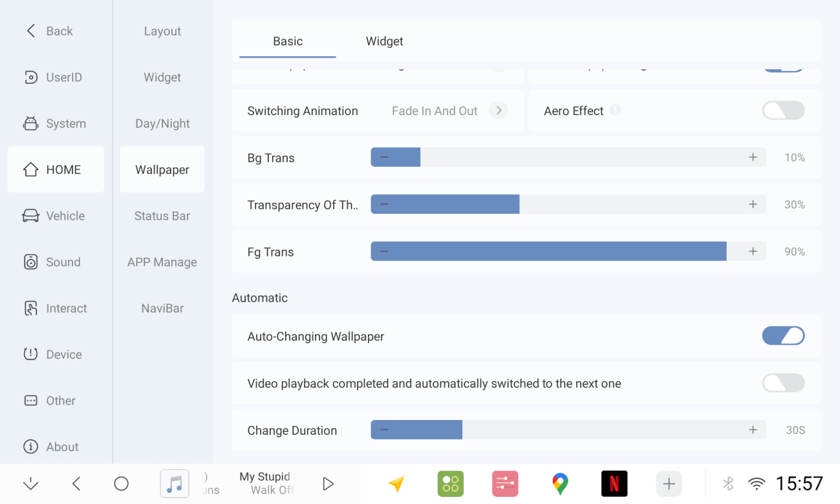Collapse the bottom bar with down arrow
840x504 pixels.
(30, 483)
